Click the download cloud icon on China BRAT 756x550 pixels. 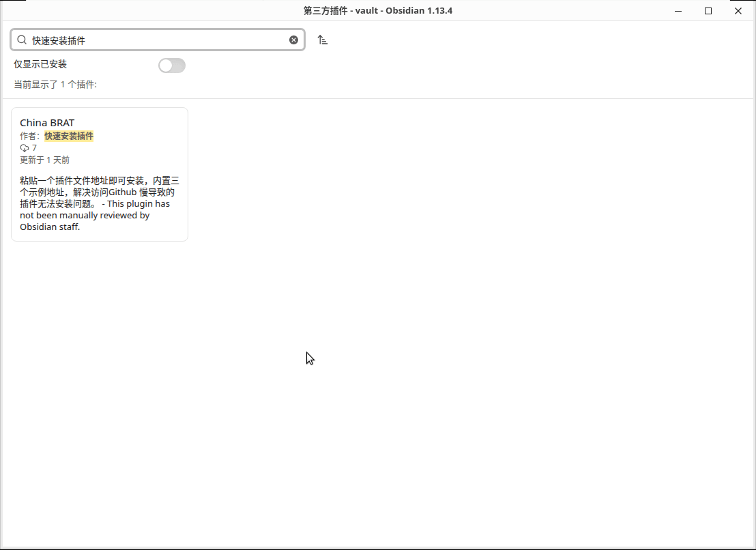(x=25, y=148)
